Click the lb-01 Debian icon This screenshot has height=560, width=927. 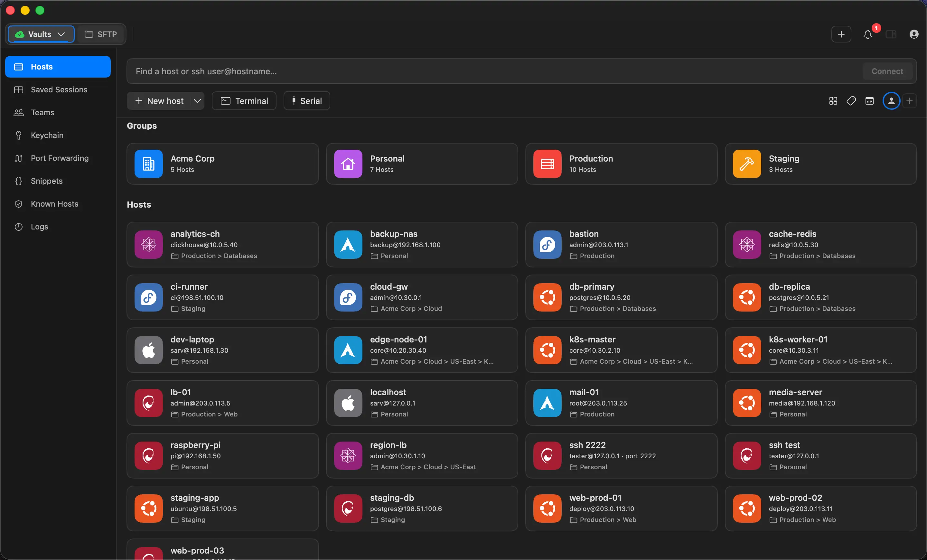(x=149, y=403)
